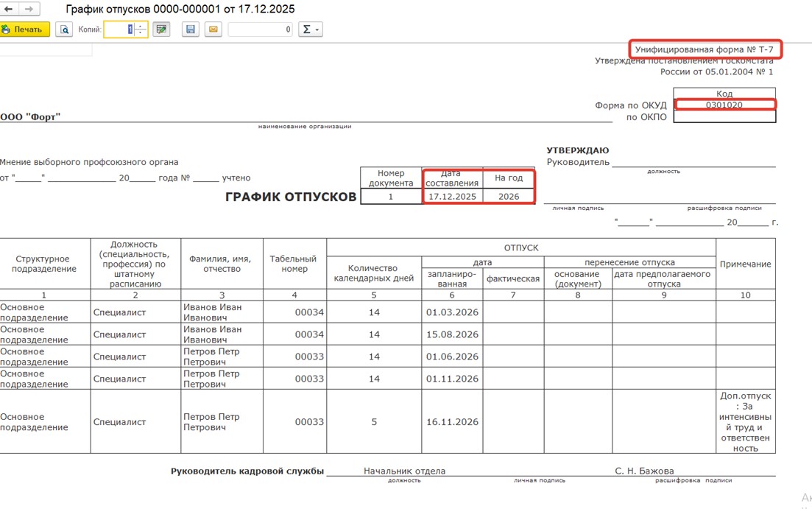
Task: Go back with the left arrow
Action: tap(10, 9)
